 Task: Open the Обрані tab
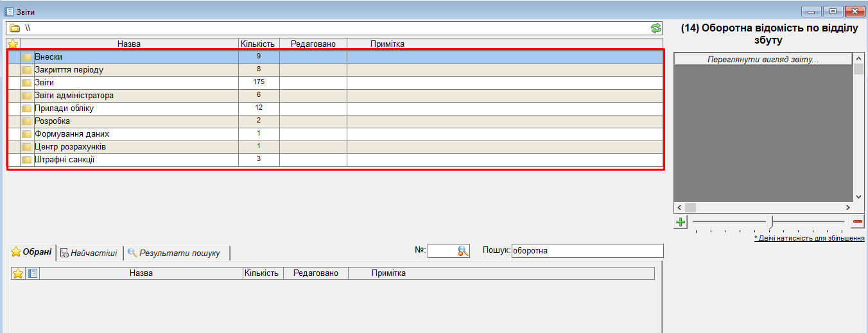tap(31, 252)
